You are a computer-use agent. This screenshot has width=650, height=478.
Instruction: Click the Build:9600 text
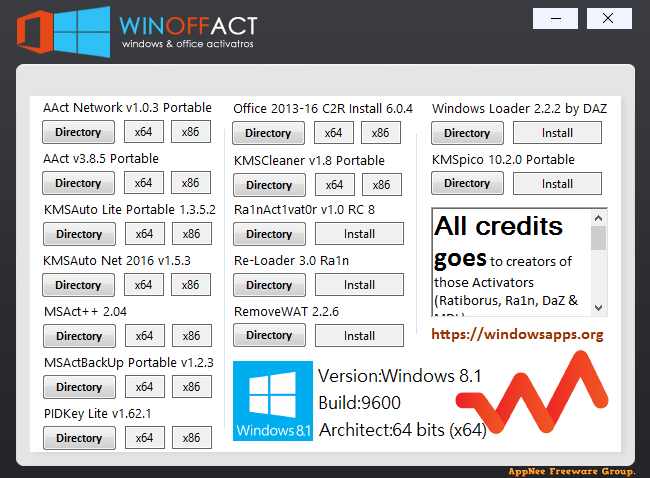(x=359, y=403)
